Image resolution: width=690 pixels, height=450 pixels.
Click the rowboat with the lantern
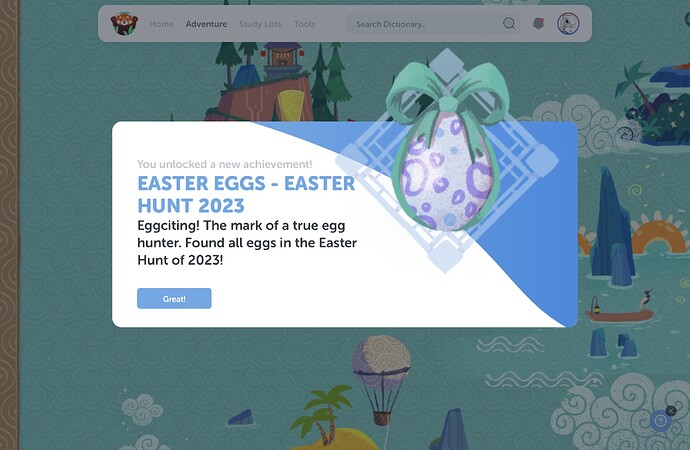click(620, 308)
